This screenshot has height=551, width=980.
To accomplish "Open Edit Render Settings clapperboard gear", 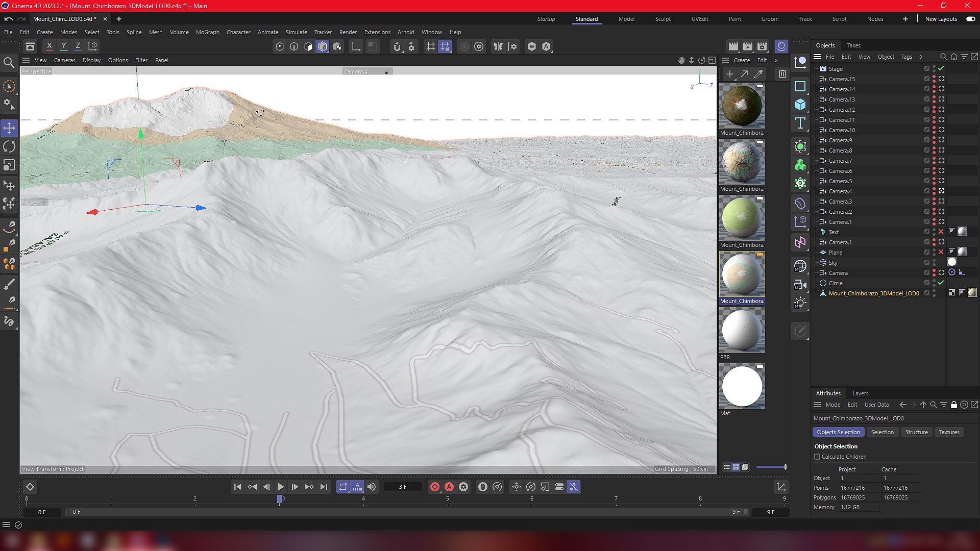I will pyautogui.click(x=762, y=46).
